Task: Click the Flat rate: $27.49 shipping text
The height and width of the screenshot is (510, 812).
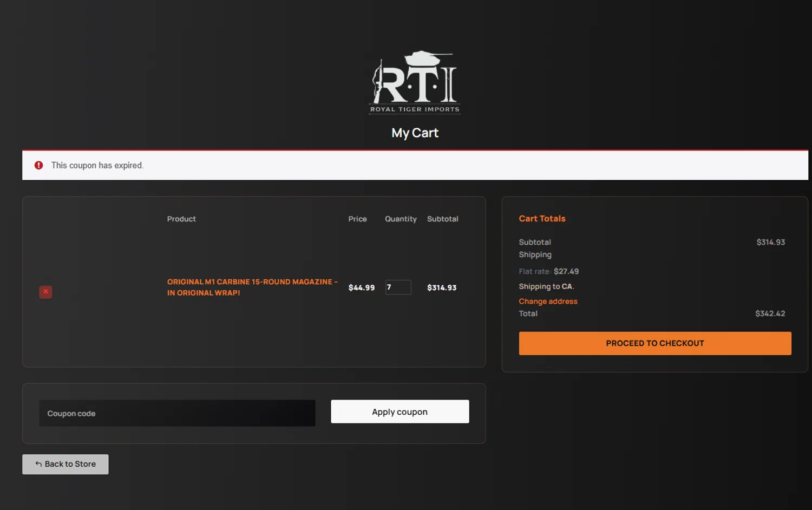Action: click(549, 271)
